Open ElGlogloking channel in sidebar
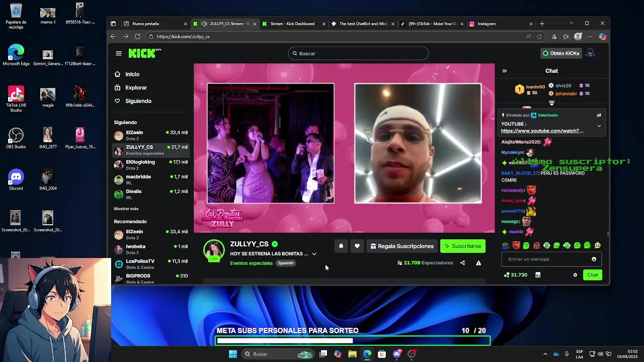This screenshot has width=644, height=362. coord(150,165)
